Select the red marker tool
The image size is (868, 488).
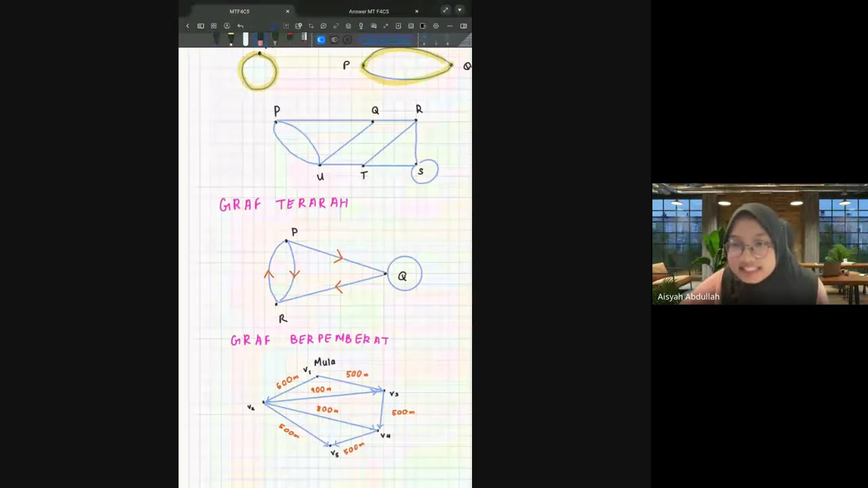pos(290,39)
